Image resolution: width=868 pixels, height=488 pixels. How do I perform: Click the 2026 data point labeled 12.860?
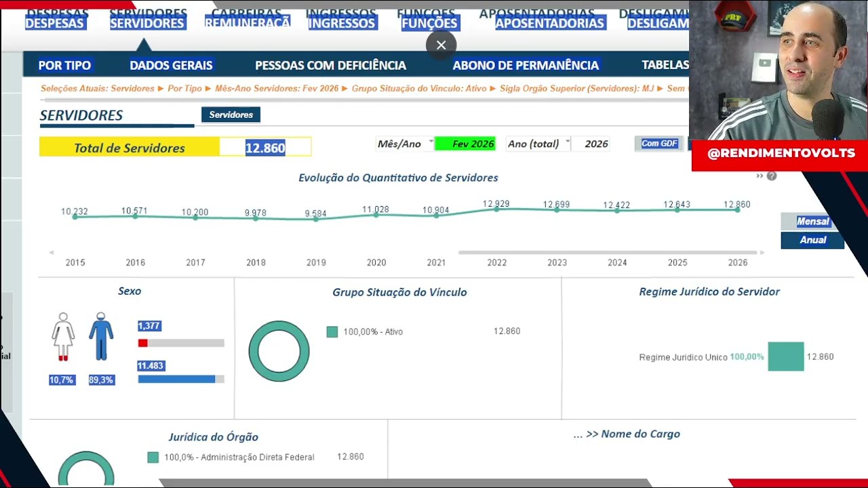coord(737,209)
